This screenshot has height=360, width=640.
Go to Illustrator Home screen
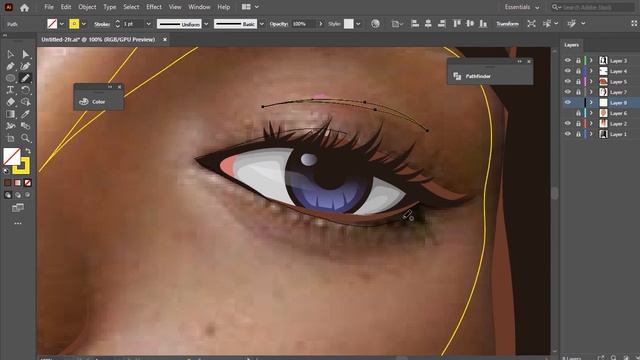pos(24,7)
